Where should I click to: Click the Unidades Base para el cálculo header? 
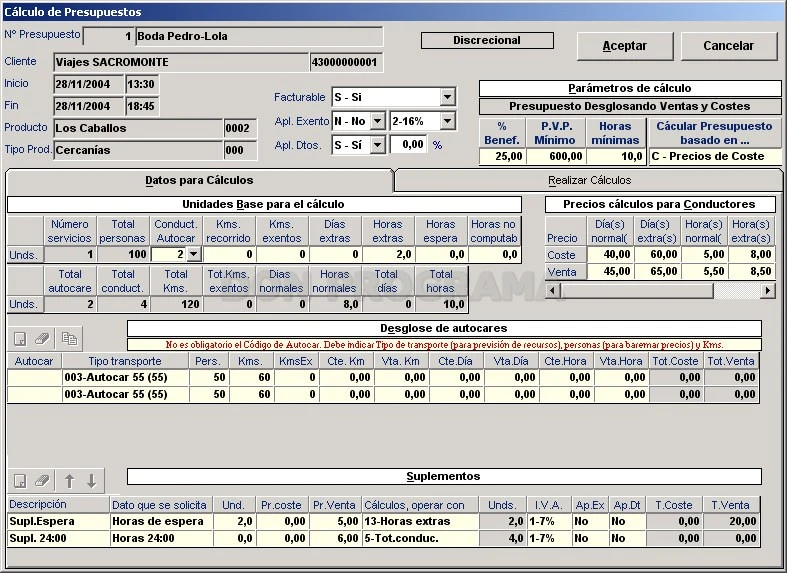264,204
